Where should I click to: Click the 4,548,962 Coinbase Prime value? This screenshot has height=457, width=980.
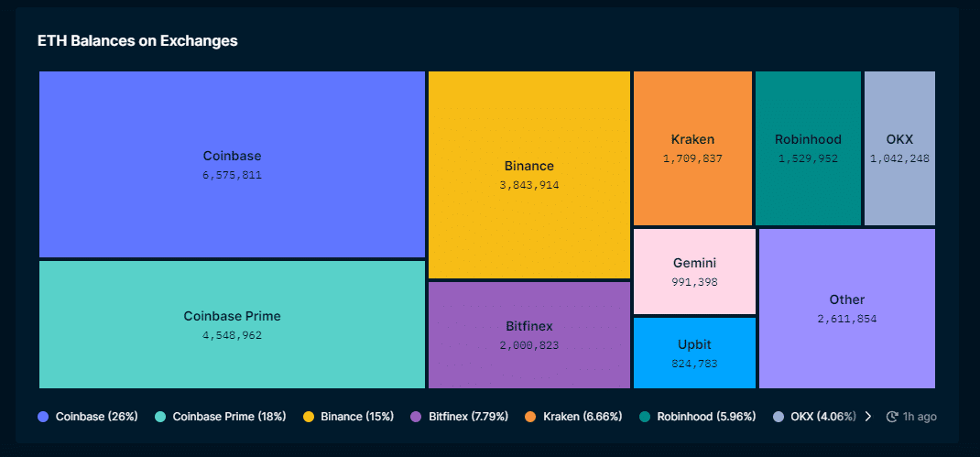tap(232, 335)
